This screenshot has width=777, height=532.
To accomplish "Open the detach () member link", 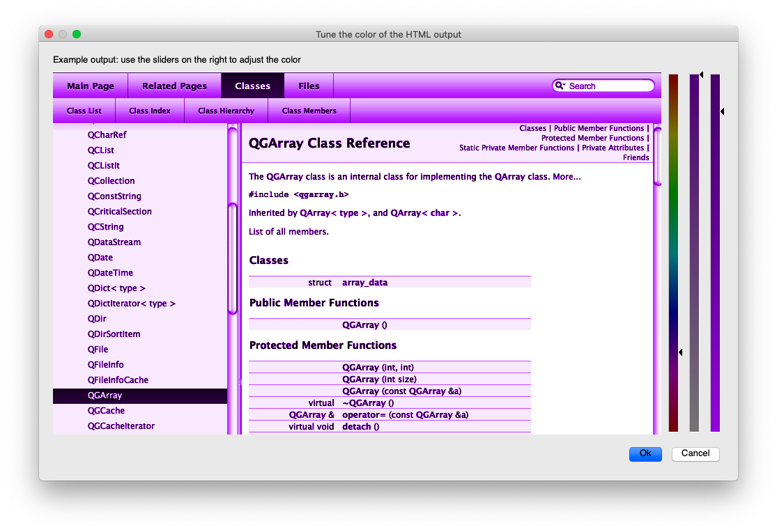I will click(356, 427).
